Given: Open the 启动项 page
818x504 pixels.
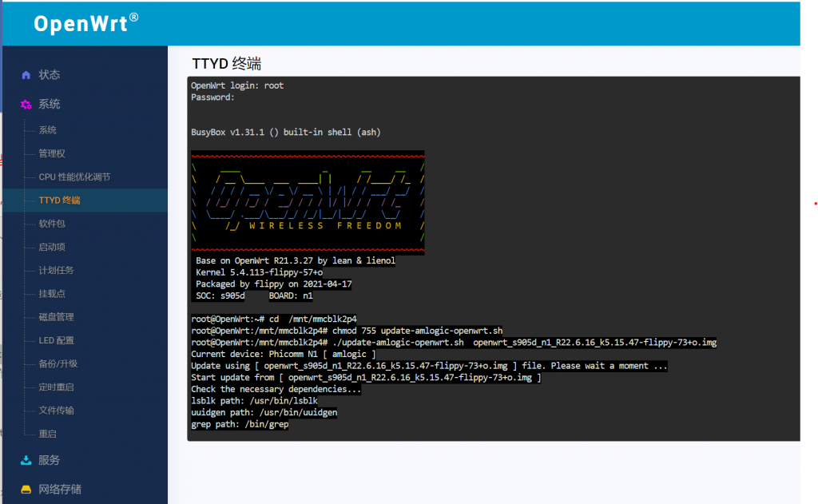Looking at the screenshot, I should [x=52, y=248].
